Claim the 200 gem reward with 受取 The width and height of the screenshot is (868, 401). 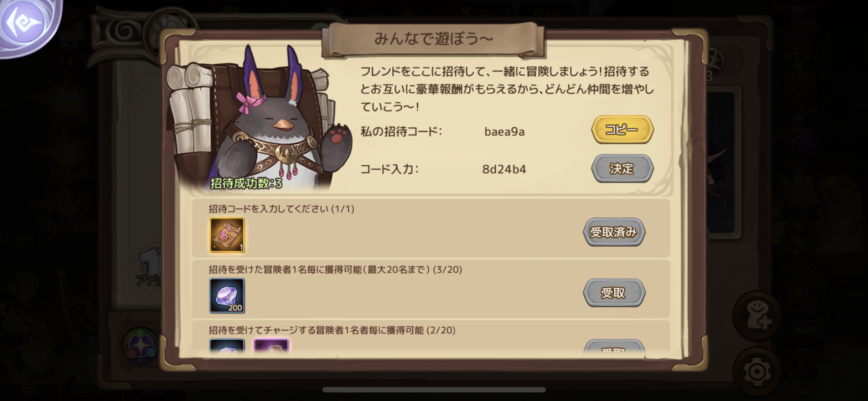[x=614, y=293]
